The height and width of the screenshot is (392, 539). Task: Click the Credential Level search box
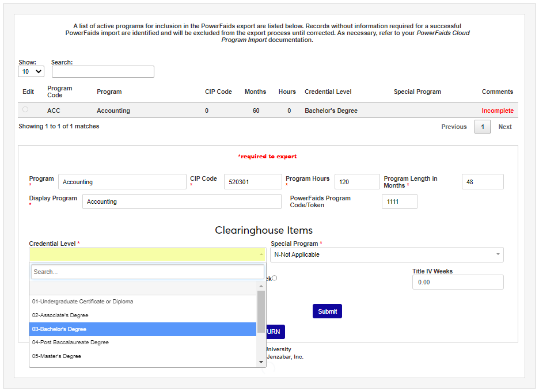pos(147,272)
